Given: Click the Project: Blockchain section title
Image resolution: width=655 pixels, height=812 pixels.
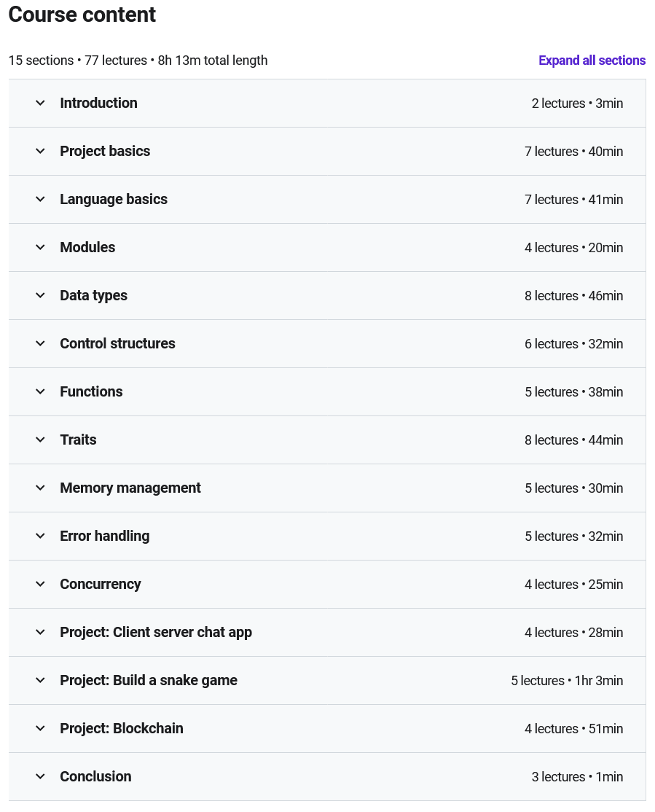Looking at the screenshot, I should [x=122, y=729].
